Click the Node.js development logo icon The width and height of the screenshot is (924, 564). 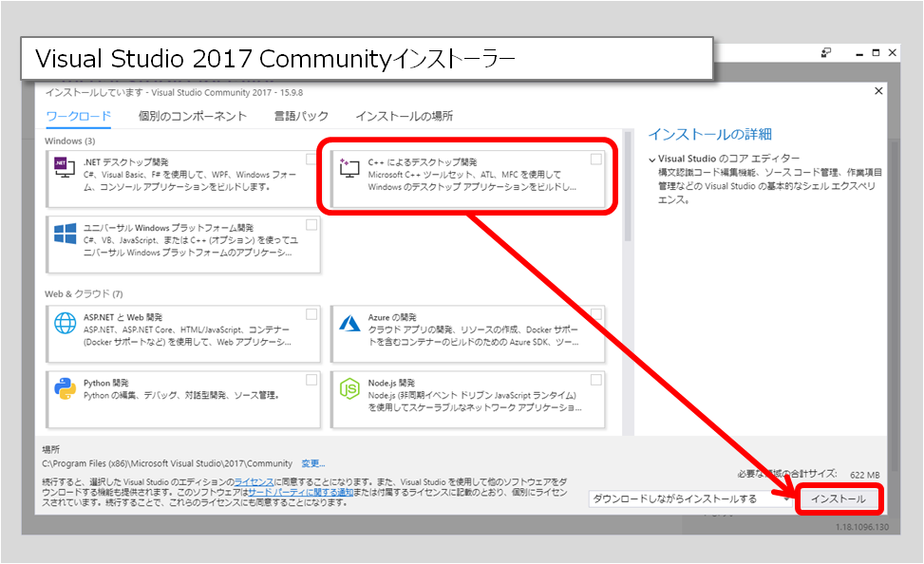tap(349, 389)
